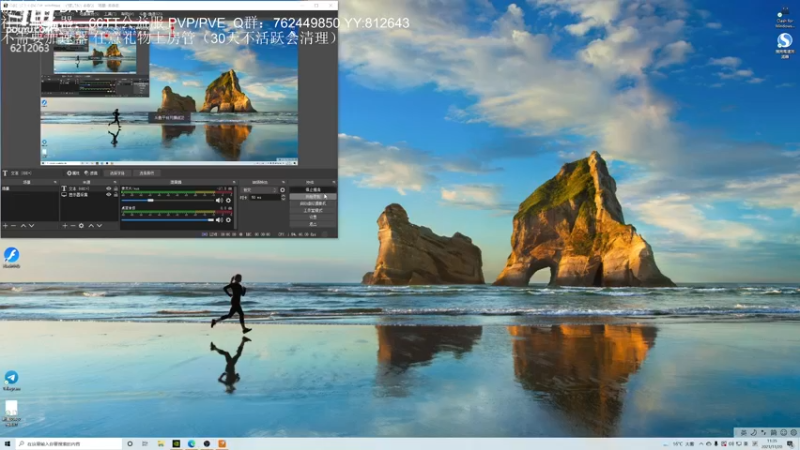
Task: Move source down in sources panel
Action: (99, 226)
